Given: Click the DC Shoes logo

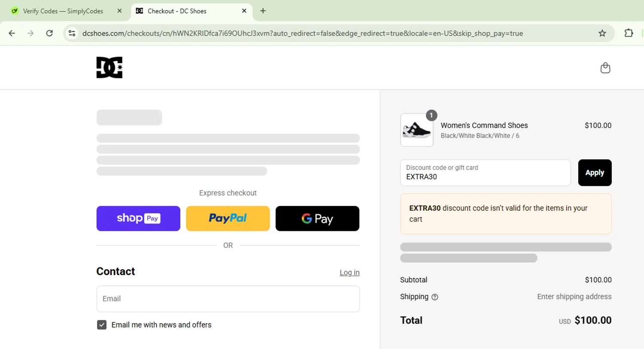Looking at the screenshot, I should click(109, 67).
